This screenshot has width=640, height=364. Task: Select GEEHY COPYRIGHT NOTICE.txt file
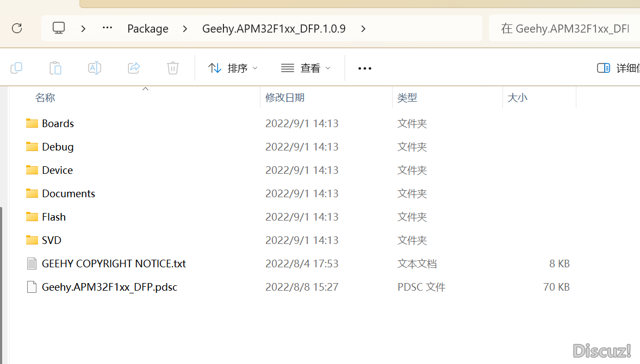(x=114, y=263)
